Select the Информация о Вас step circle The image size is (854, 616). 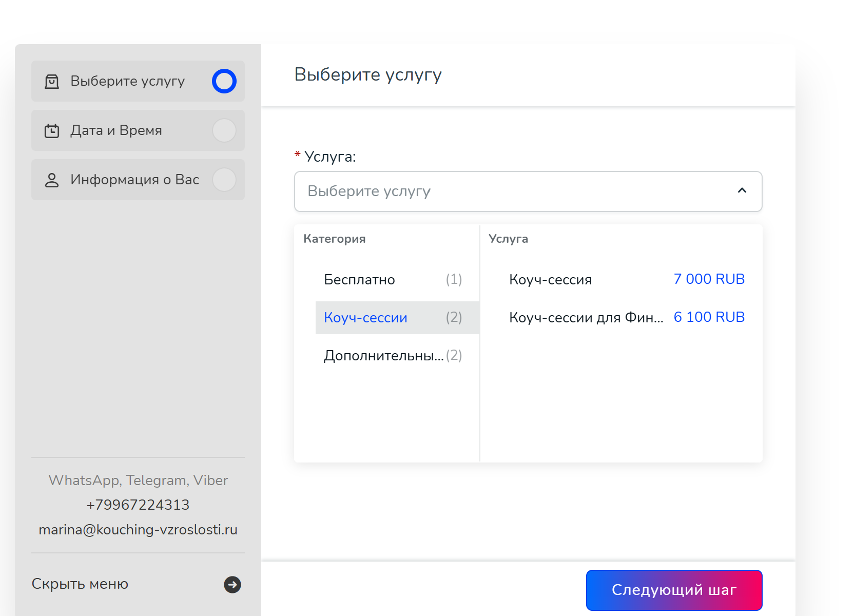coord(224,180)
